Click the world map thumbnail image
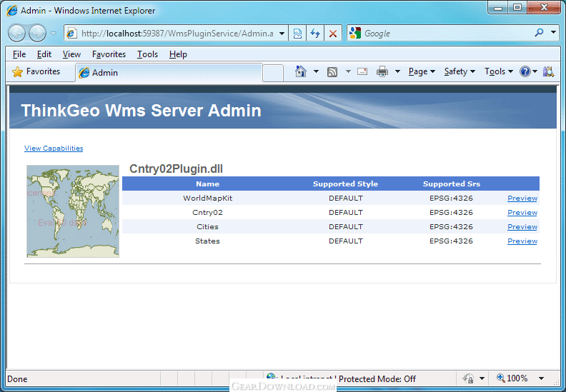Screen dimensions: 566x392 (73, 211)
